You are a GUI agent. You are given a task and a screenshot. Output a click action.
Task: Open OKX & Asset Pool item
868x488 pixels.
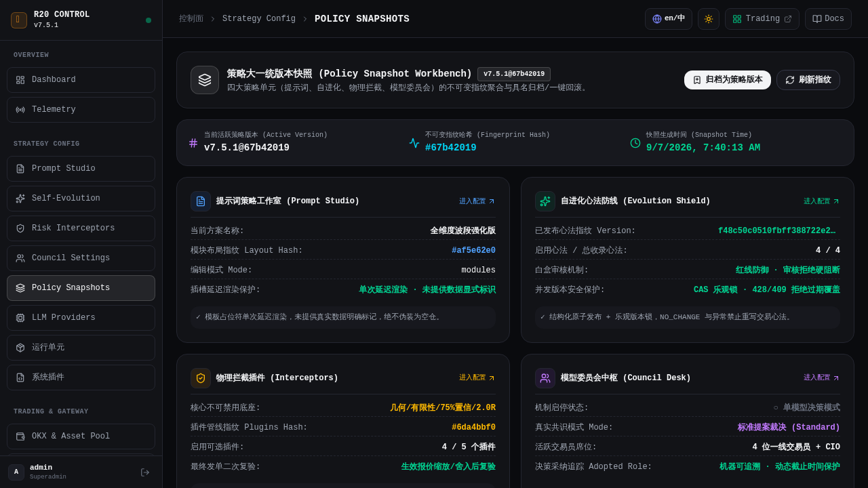pos(81,436)
